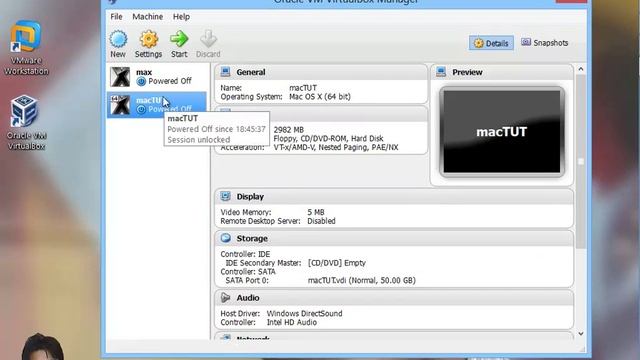
Task: Click the 5 MB video memory value
Action: click(316, 212)
